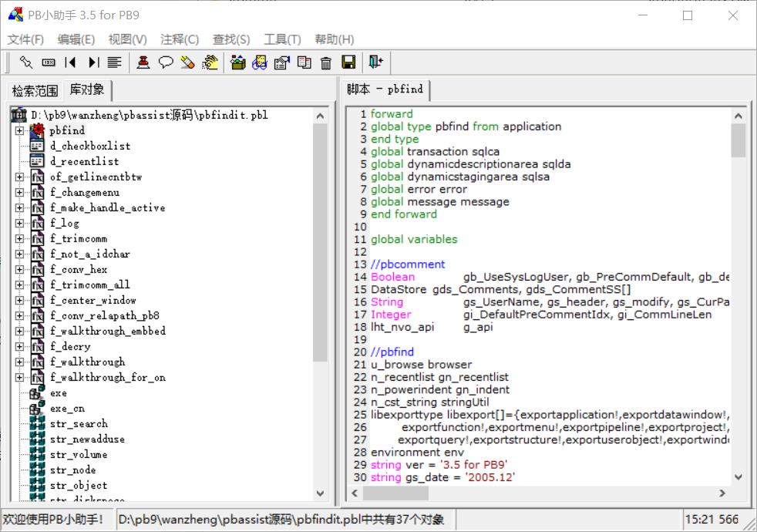The height and width of the screenshot is (532, 757).
Task: Click the trash can delete icon
Action: click(326, 62)
